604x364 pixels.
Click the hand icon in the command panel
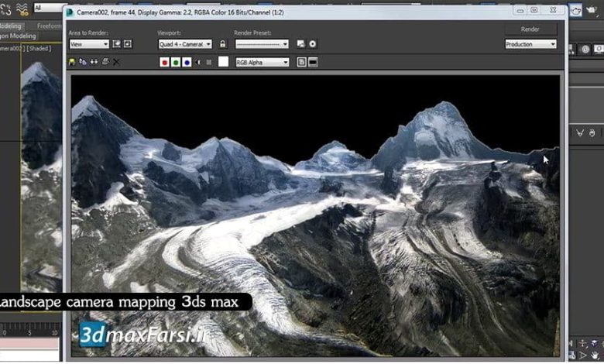tap(592, 133)
